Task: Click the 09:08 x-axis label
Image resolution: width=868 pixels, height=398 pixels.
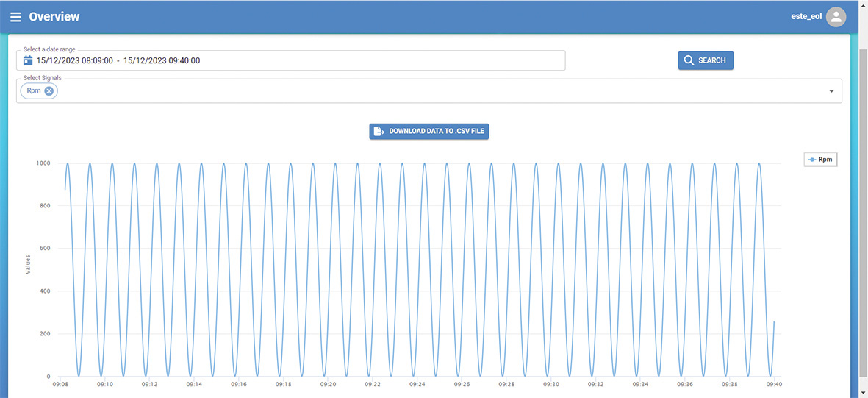Action: click(60, 383)
